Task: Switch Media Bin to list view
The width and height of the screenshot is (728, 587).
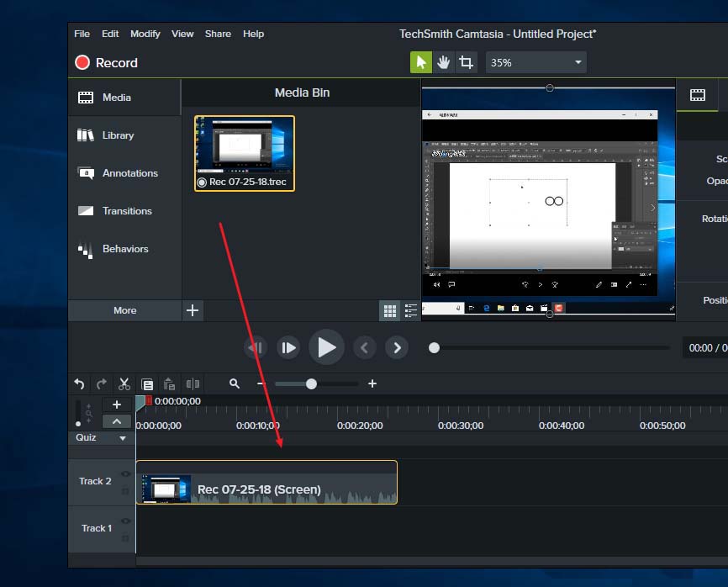Action: 411,311
